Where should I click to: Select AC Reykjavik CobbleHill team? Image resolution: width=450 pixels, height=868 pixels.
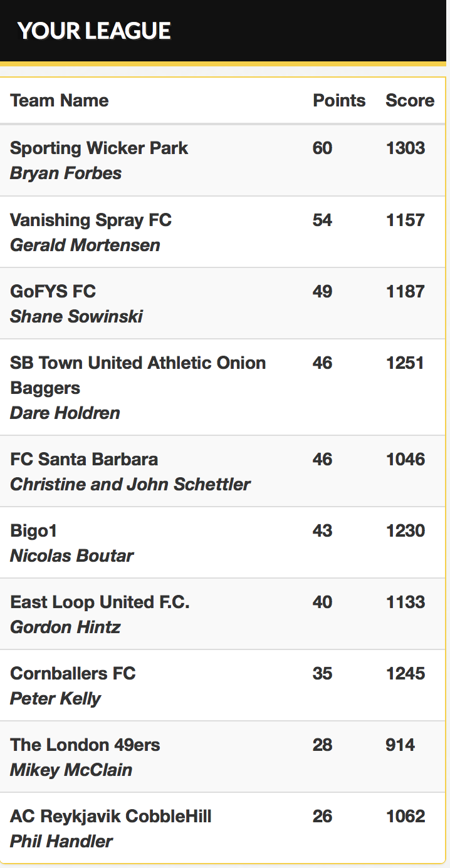click(111, 816)
